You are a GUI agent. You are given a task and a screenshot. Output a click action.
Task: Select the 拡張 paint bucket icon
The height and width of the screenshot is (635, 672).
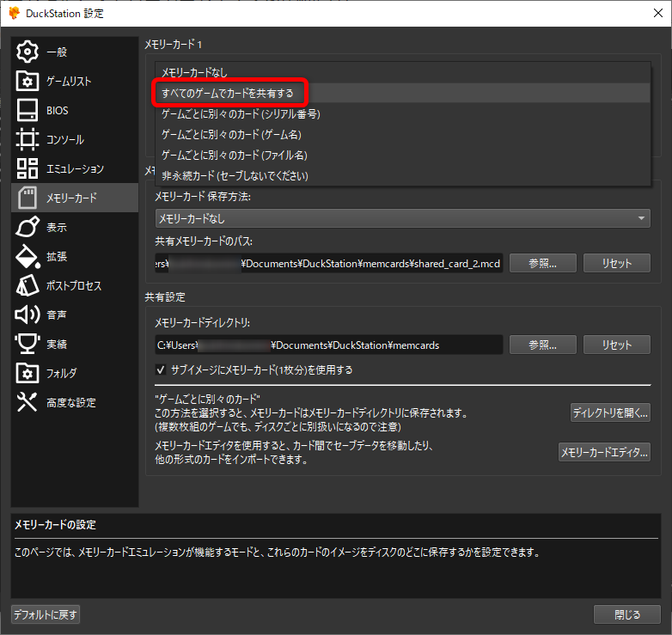(27, 256)
